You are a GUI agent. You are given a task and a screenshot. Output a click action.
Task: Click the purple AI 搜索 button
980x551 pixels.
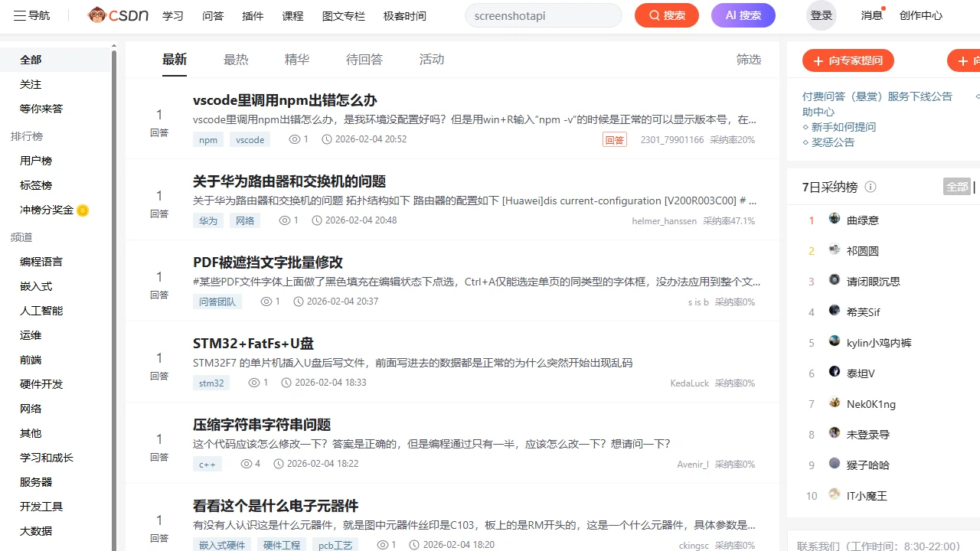[x=743, y=15]
